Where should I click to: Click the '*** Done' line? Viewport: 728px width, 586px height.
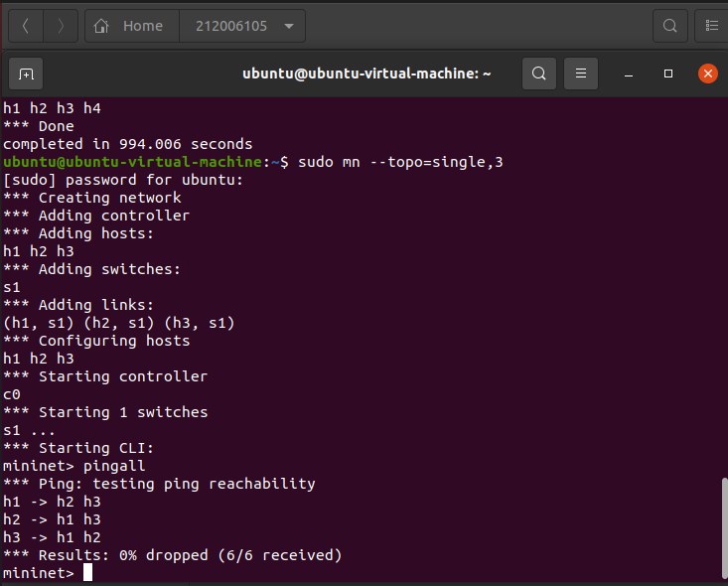pos(39,126)
